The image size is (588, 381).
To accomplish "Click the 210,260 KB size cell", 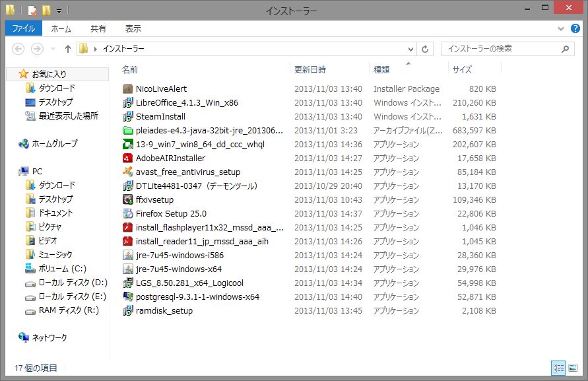I will 474,103.
